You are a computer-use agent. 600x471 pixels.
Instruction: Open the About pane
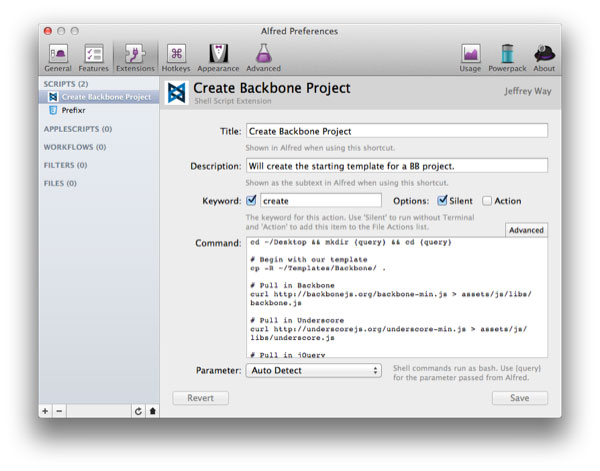544,58
